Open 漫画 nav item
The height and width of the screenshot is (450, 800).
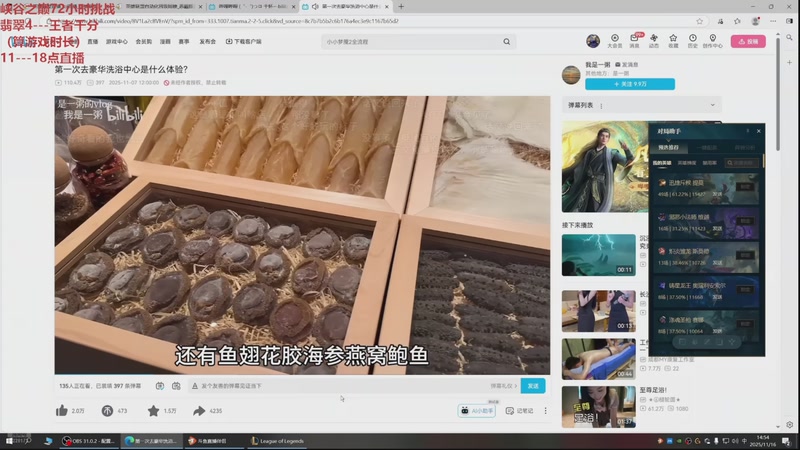(165, 41)
